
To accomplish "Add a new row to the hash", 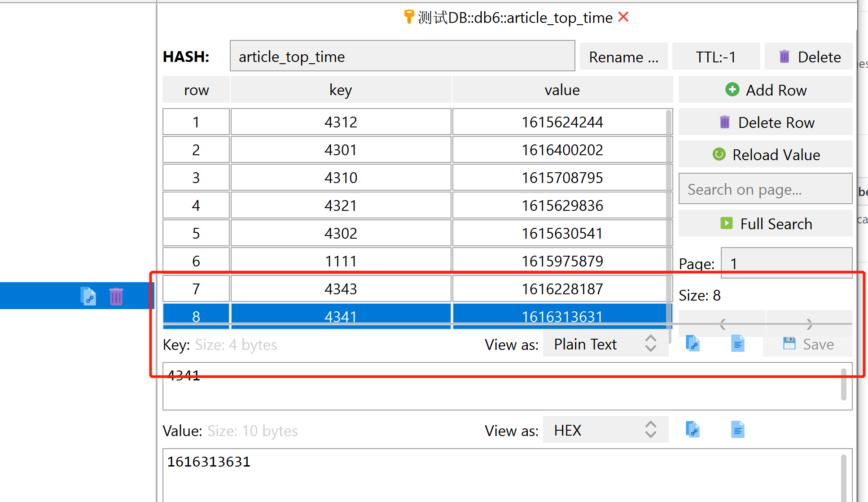I will pos(766,90).
